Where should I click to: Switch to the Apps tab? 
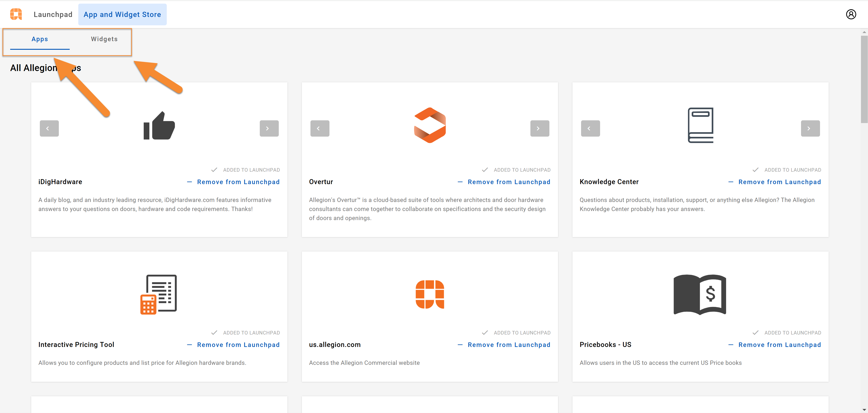point(40,39)
